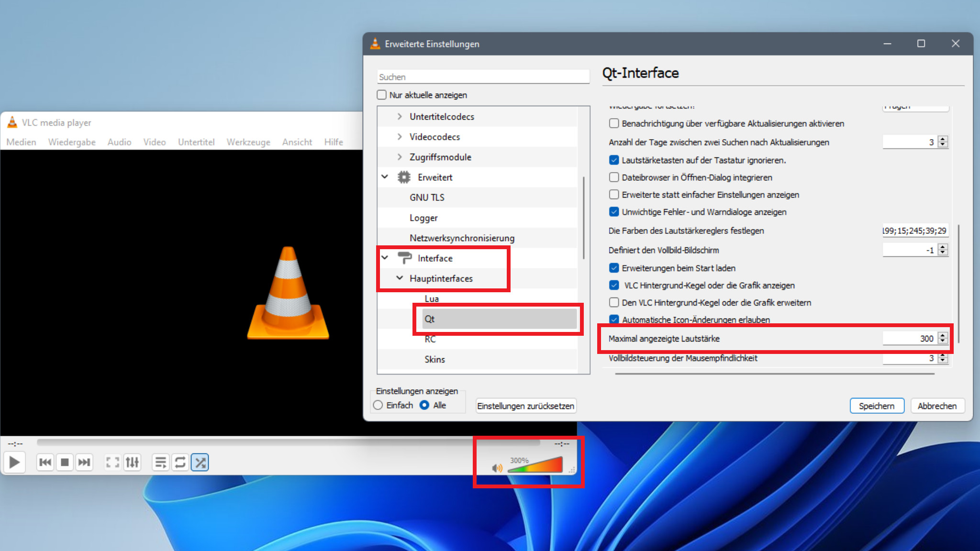Check 'Dateibrowser in Öffnen-Dialog integrieren'
980x551 pixels.
click(614, 177)
